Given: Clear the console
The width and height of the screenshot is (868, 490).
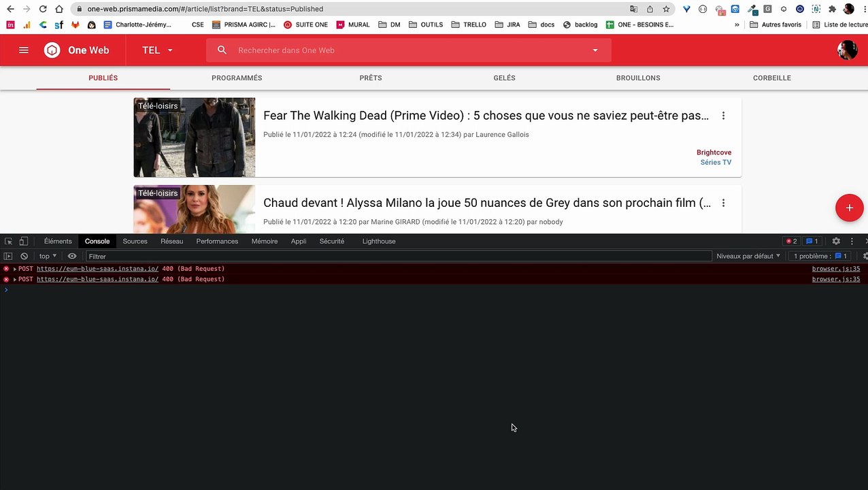Looking at the screenshot, I should pos(24,257).
